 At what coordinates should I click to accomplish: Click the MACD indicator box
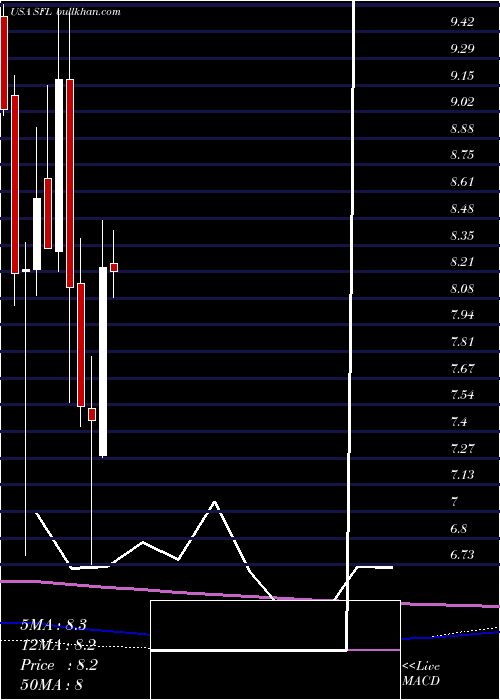pyautogui.click(x=275, y=649)
